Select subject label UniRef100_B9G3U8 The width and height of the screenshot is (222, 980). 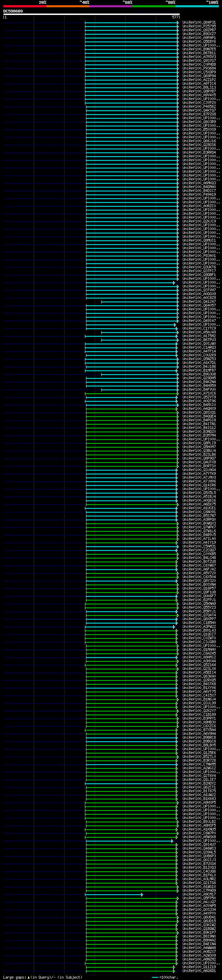pyautogui.click(x=199, y=374)
